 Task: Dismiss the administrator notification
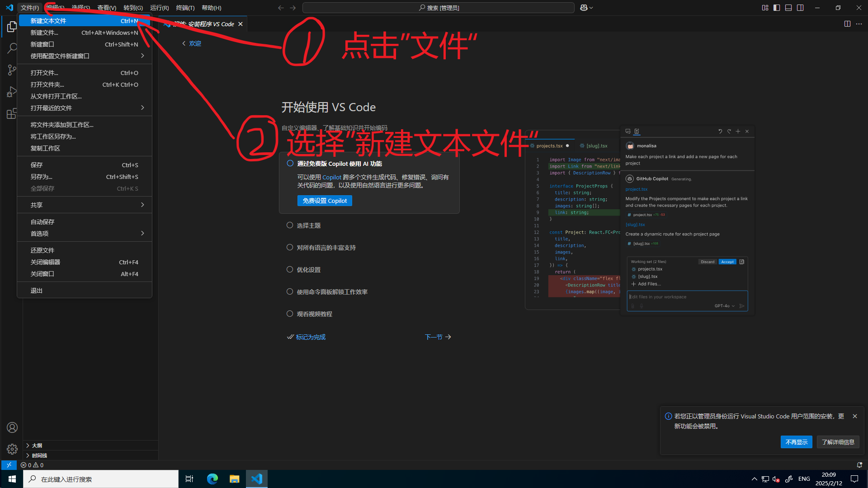coord(855,416)
